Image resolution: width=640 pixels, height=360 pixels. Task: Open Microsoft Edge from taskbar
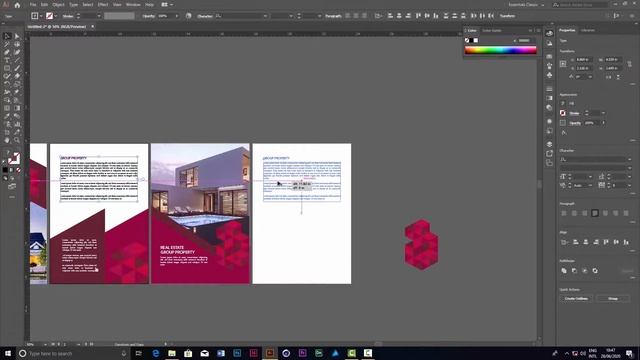(x=156, y=353)
